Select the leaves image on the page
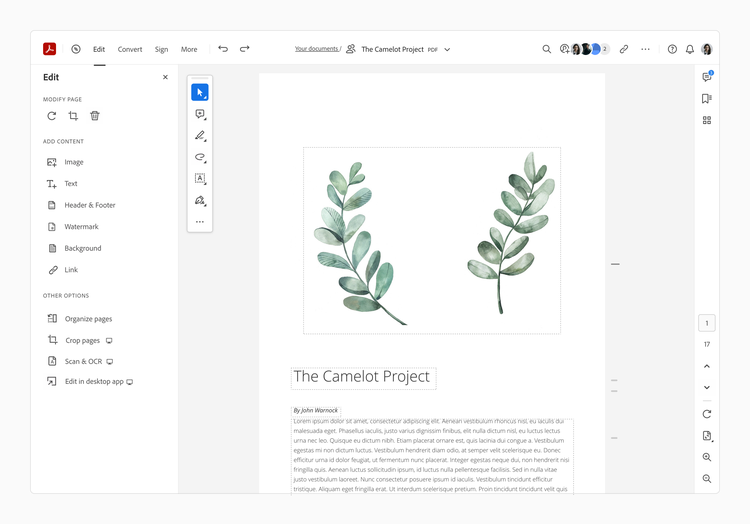Screen dimensions: 750x524 432,240
